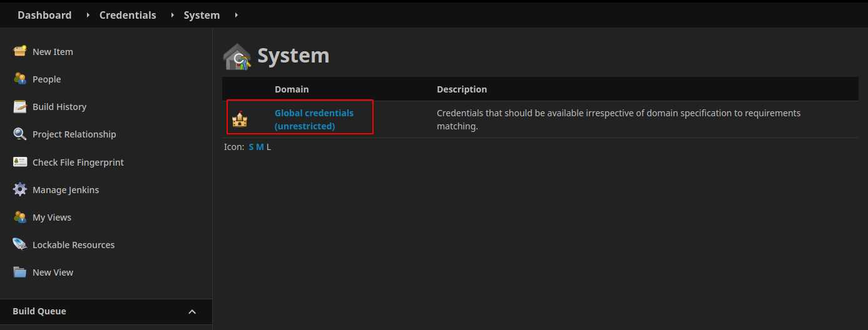Screen dimensions: 868x330
Task: Open Check File Fingerprint link
Action: pyautogui.click(x=78, y=162)
